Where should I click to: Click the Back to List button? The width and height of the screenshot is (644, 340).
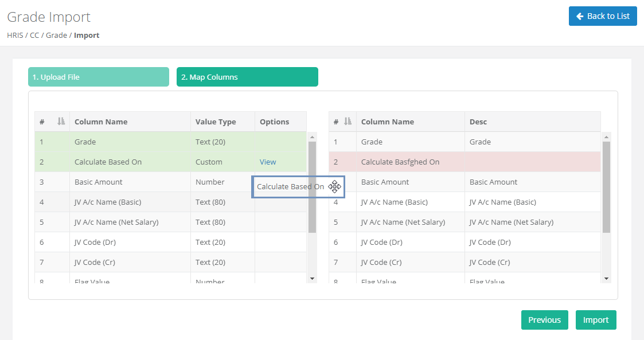[603, 16]
